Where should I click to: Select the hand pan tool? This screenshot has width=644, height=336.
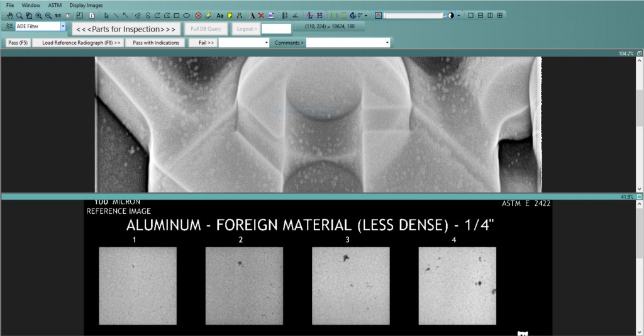[x=10, y=15]
